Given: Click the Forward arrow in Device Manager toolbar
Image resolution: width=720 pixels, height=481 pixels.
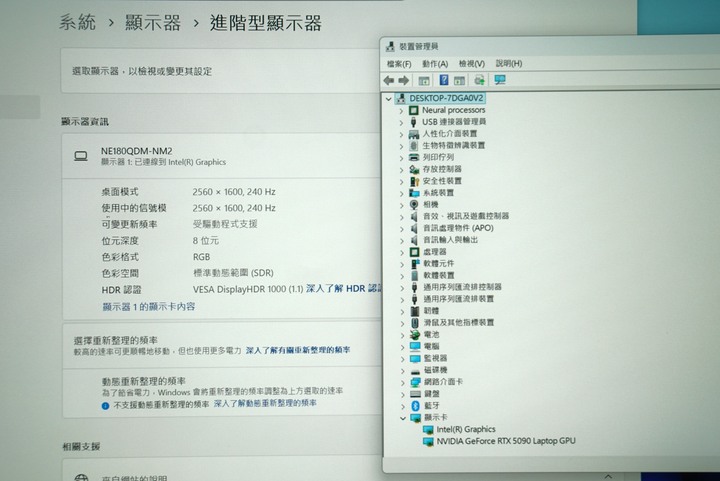Looking at the screenshot, I should pyautogui.click(x=404, y=80).
